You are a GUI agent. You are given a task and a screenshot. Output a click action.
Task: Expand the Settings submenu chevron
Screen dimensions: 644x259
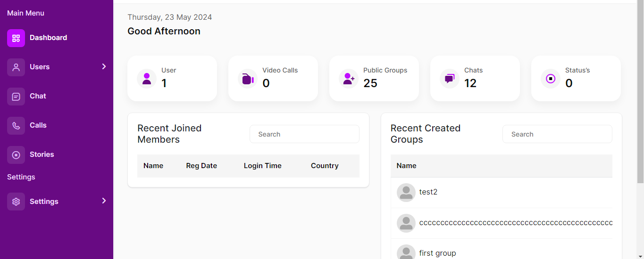pos(104,201)
